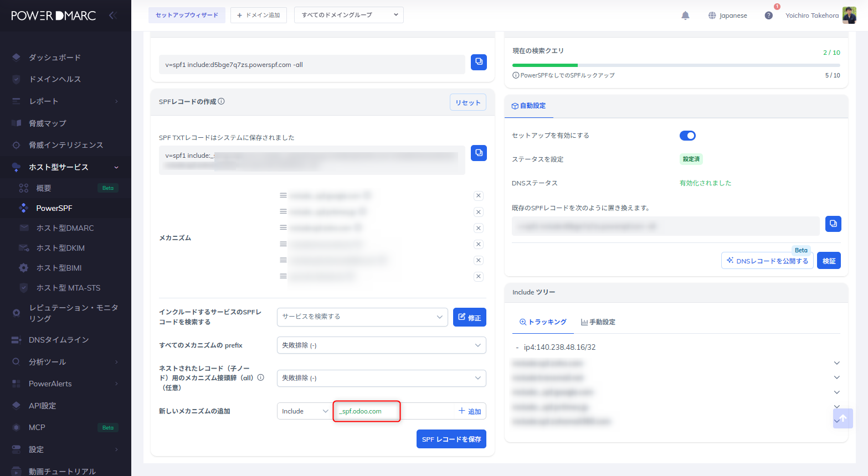868x476 pixels.
Task: Open Yoichiro Takehora profile avatar
Action: (849, 15)
